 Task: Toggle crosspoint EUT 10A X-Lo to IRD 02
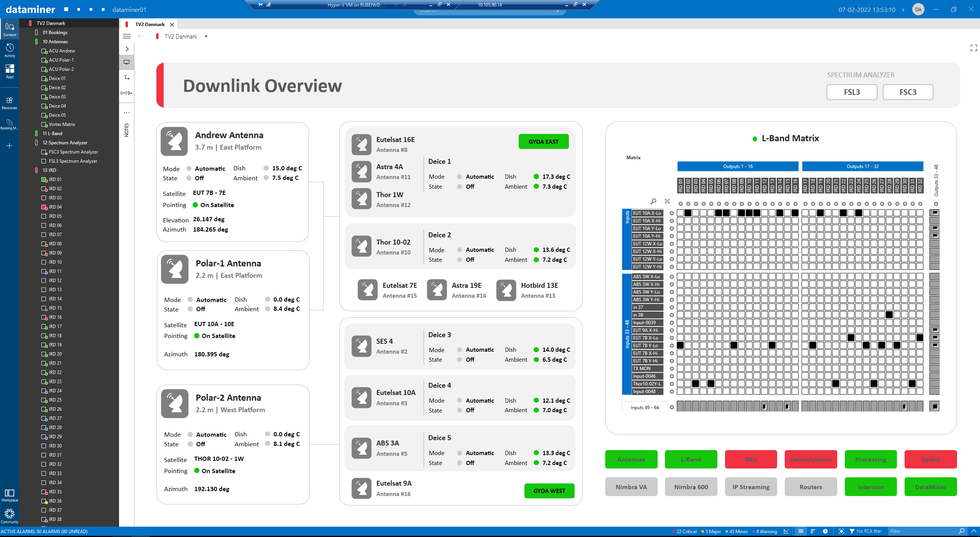tap(688, 213)
